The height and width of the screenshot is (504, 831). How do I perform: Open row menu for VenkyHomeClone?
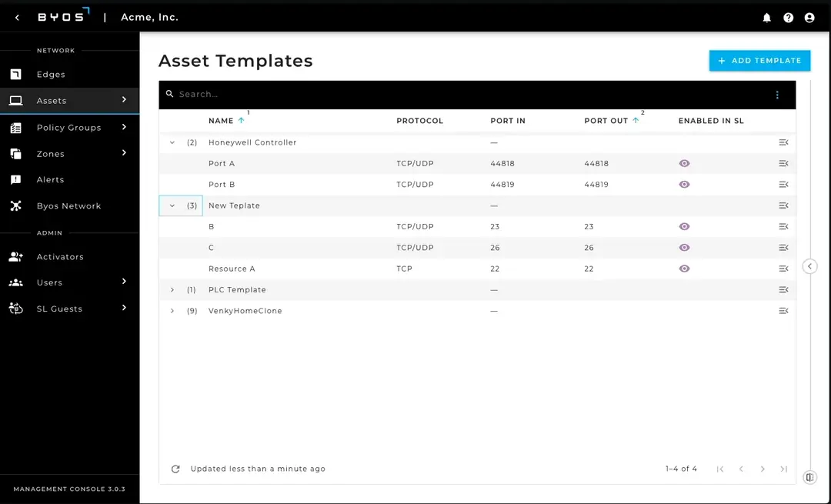coord(783,311)
